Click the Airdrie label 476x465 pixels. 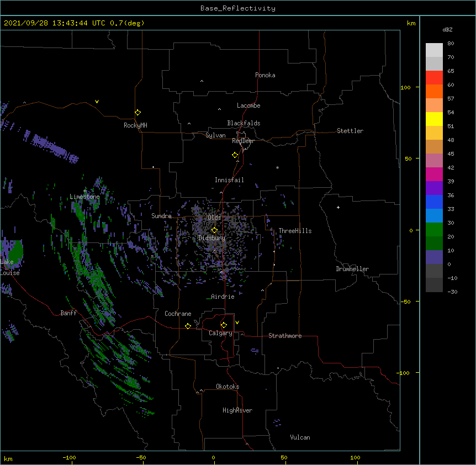(x=223, y=297)
